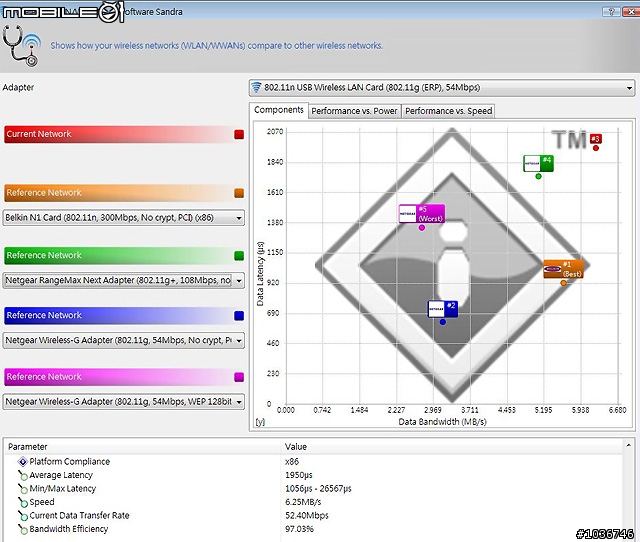Click the 6.25MB/s speed value
The height and width of the screenshot is (542, 640).
pyautogui.click(x=303, y=502)
